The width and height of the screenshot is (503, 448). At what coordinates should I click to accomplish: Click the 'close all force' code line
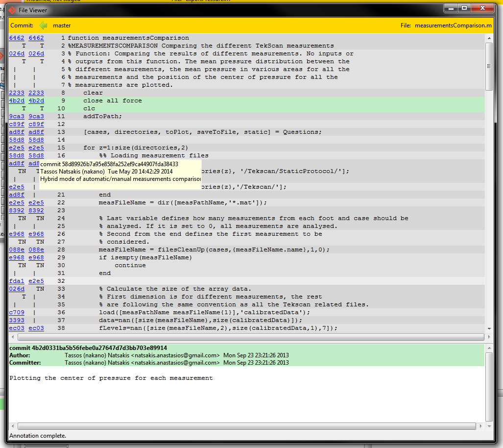point(113,100)
